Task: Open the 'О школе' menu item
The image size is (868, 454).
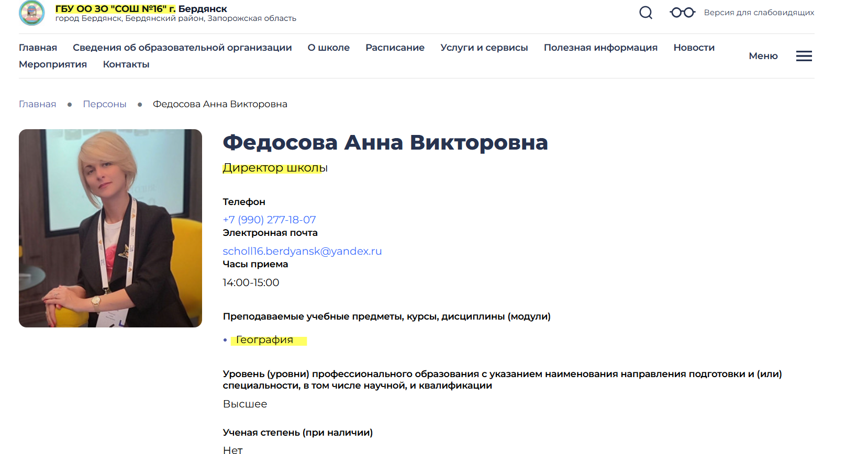Action: (329, 48)
